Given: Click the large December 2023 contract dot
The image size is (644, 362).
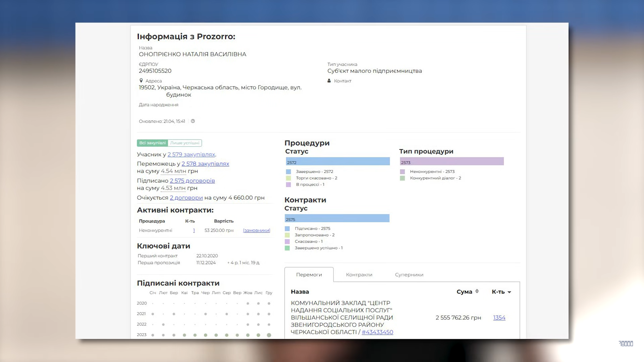Looking at the screenshot, I should pyautogui.click(x=269, y=335).
